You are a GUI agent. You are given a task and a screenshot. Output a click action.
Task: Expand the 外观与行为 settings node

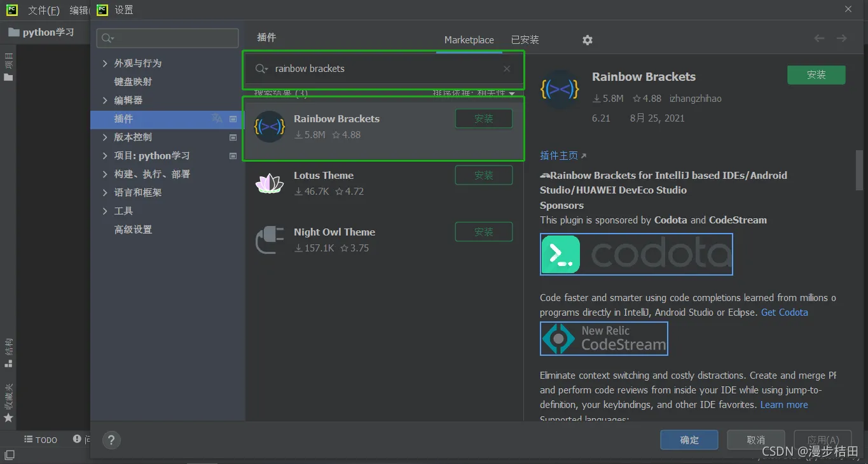coord(106,64)
